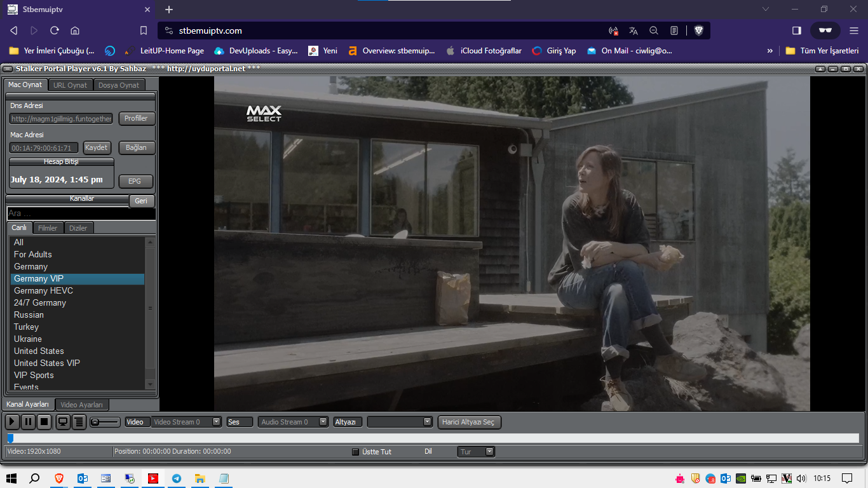
Task: Open the EPG guide button
Action: tap(135, 181)
